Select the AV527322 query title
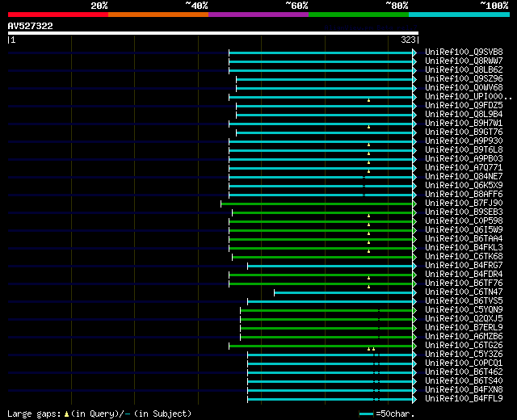This screenshot has width=517, height=420. [x=31, y=26]
